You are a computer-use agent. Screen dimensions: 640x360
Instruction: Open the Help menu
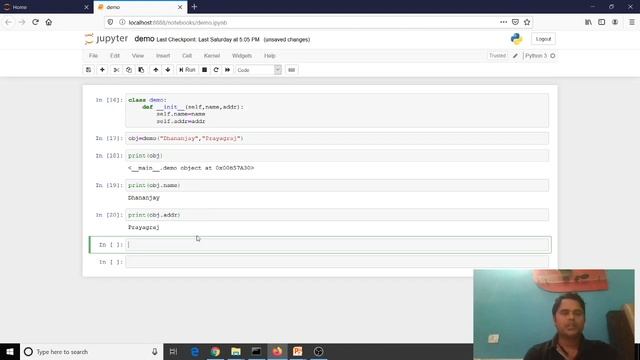(269, 56)
